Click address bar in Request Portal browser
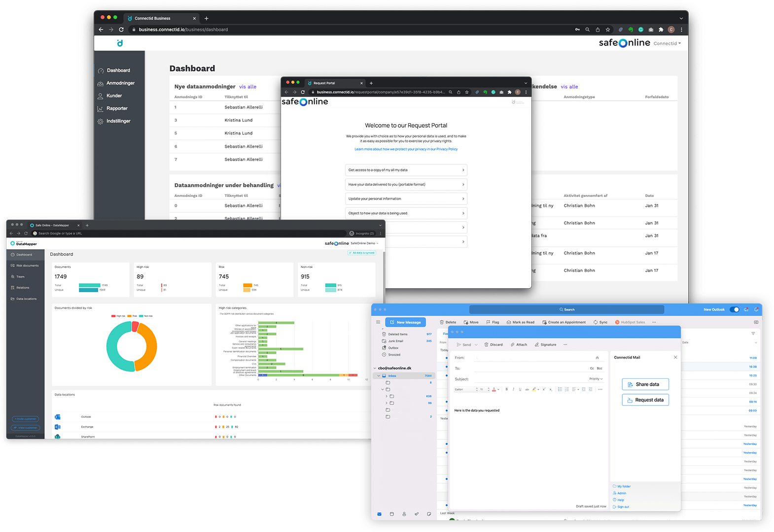The height and width of the screenshot is (532, 774). point(381,92)
